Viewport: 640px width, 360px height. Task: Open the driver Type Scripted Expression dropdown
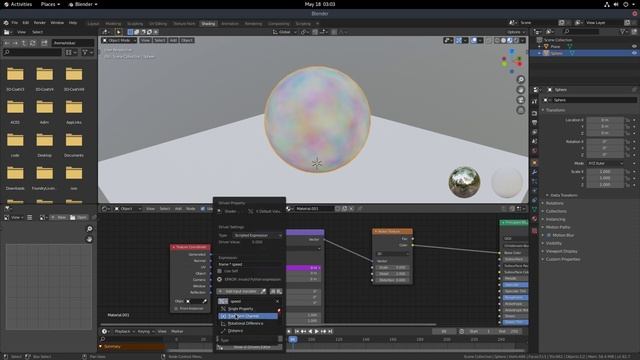tap(257, 236)
